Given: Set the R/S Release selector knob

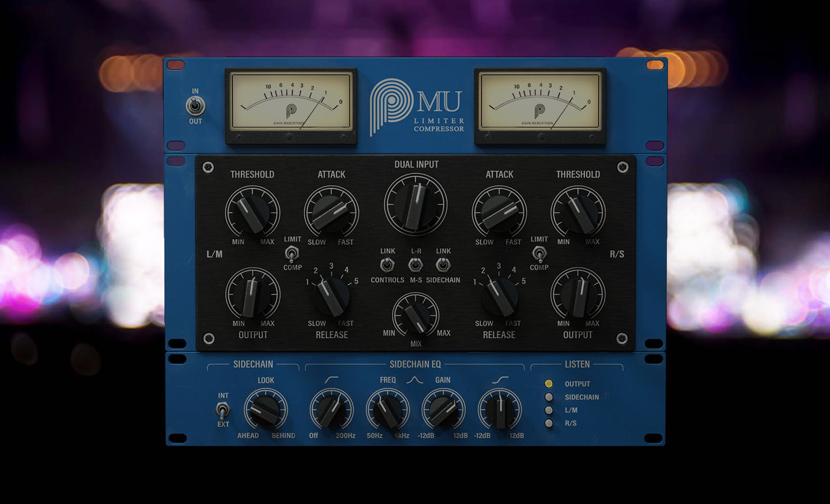Looking at the screenshot, I should (x=500, y=295).
